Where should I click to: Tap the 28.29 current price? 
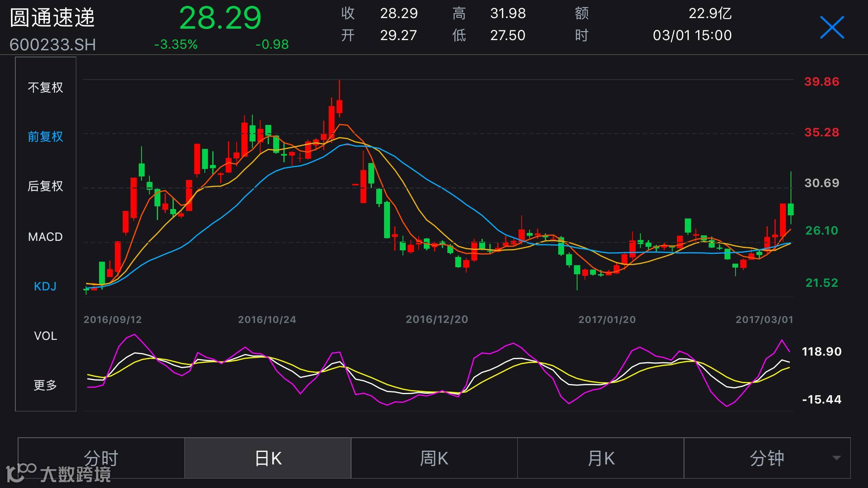tap(220, 18)
